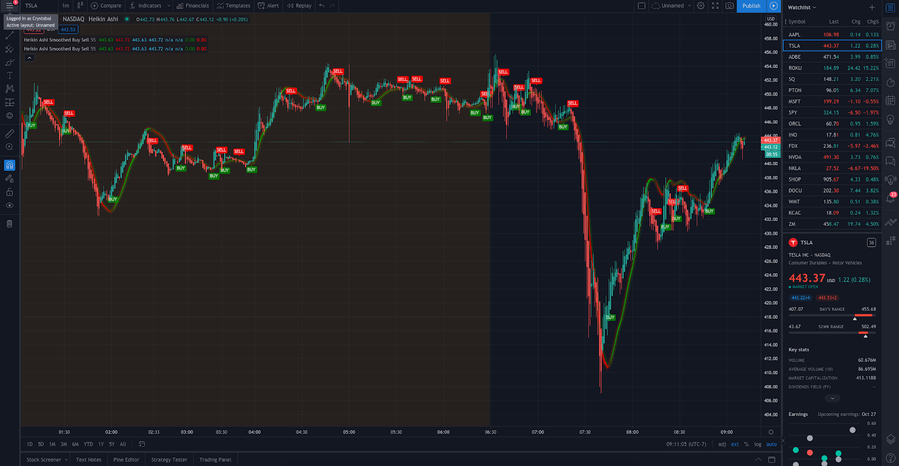Select the brush drawing tool
This screenshot has height=466, width=899.
click(10, 62)
